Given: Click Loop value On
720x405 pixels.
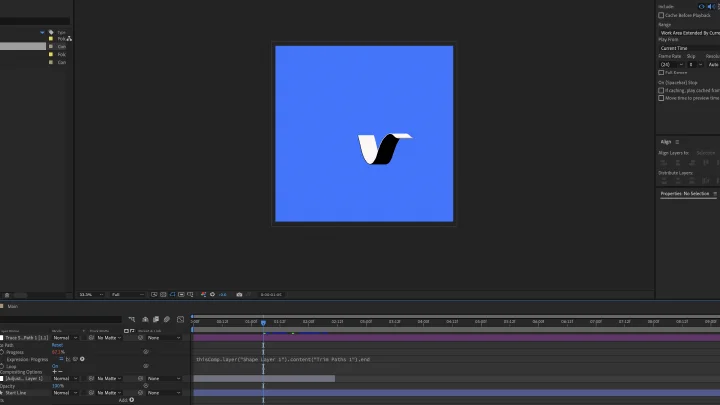Looking at the screenshot, I should coord(55,366).
